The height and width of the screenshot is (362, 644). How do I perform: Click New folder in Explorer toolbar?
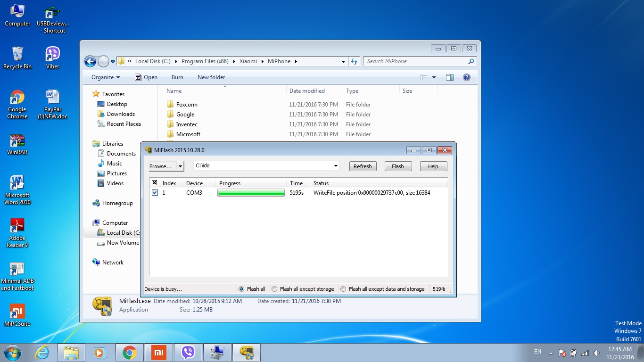[211, 77]
